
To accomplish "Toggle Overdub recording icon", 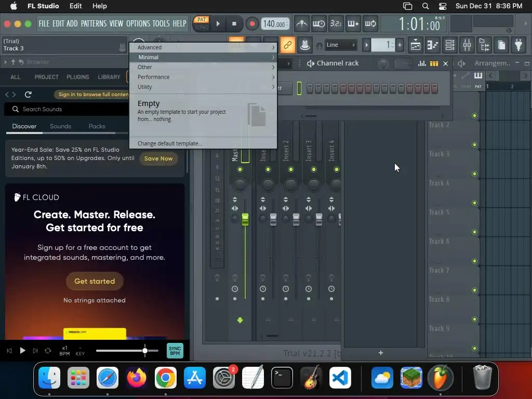I will (x=353, y=24).
